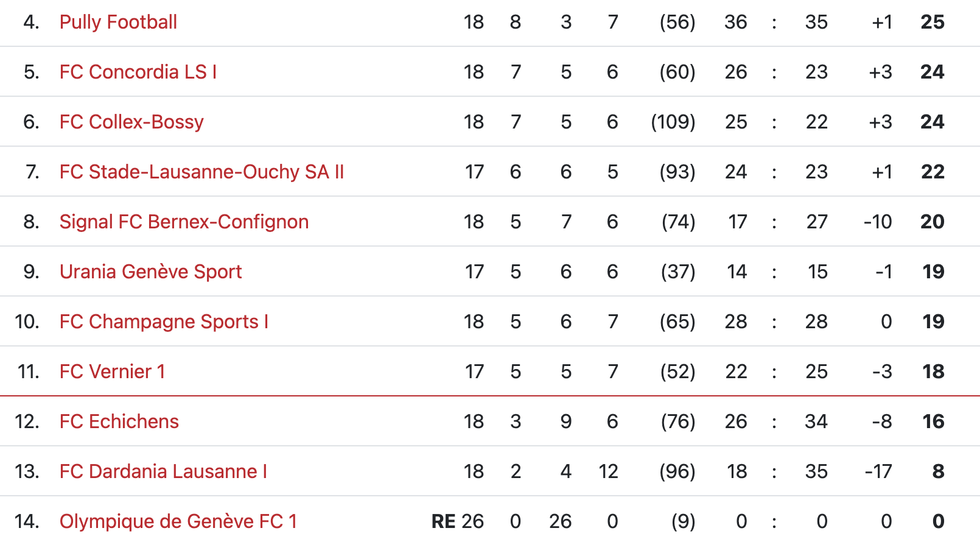This screenshot has height=542, width=980.
Task: Open FC Champagne Sports I link
Action: coord(164,322)
